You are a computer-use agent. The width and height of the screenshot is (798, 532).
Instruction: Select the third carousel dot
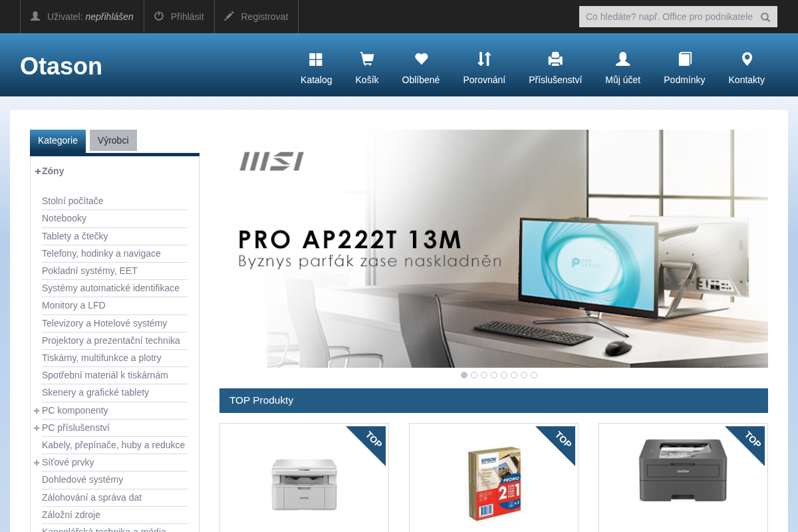[484, 375]
